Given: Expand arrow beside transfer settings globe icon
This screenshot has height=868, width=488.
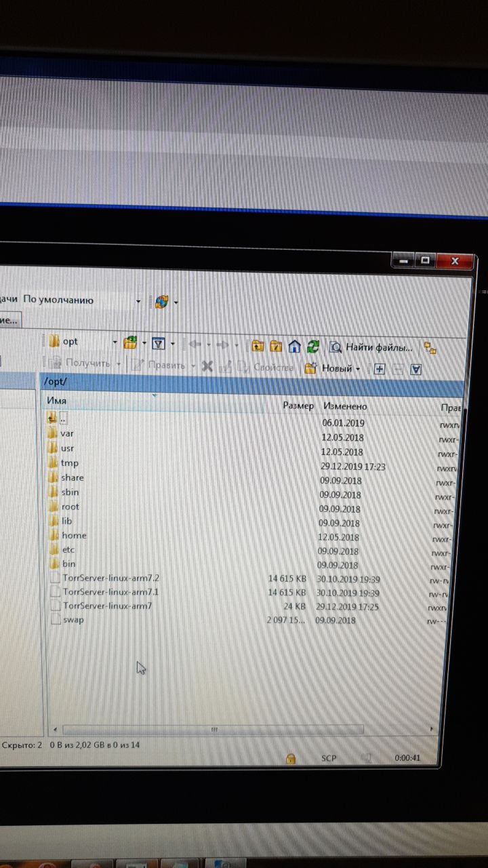Looking at the screenshot, I should (176, 302).
